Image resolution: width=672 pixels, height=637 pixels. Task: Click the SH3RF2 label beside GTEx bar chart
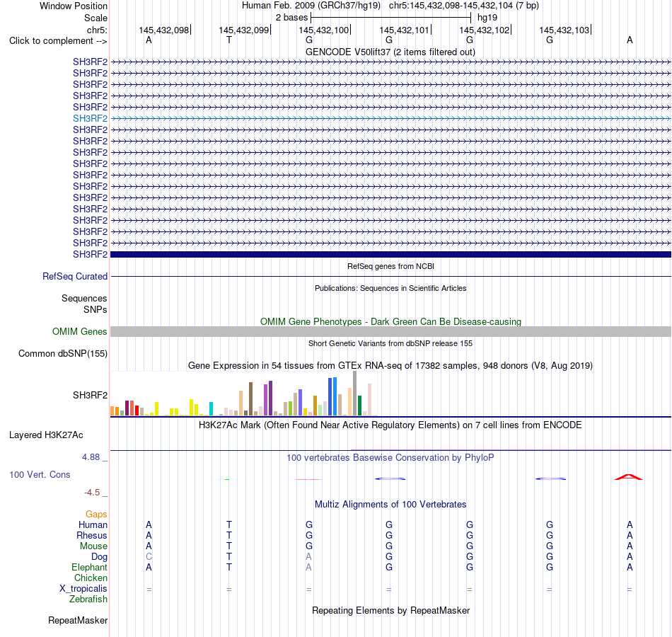point(90,395)
